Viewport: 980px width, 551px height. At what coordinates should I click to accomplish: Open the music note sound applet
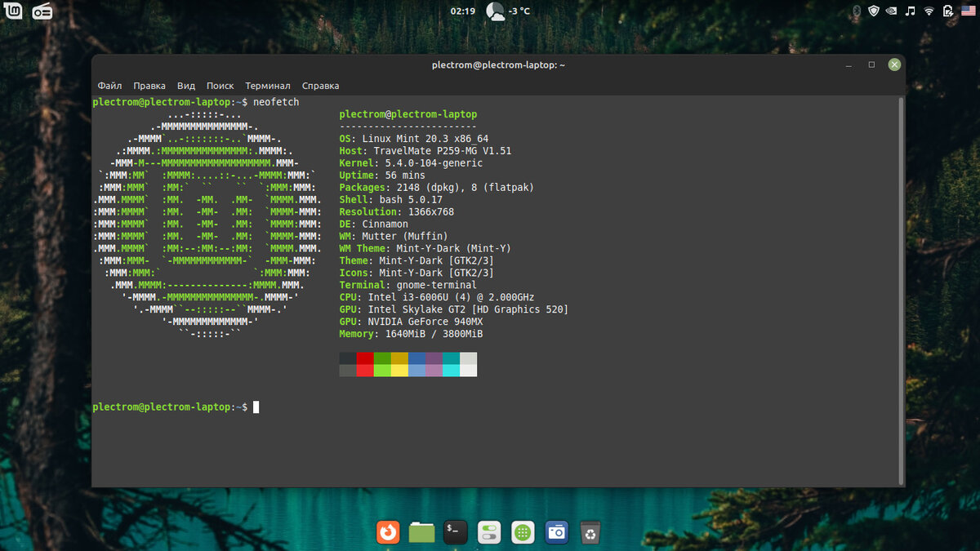click(911, 11)
